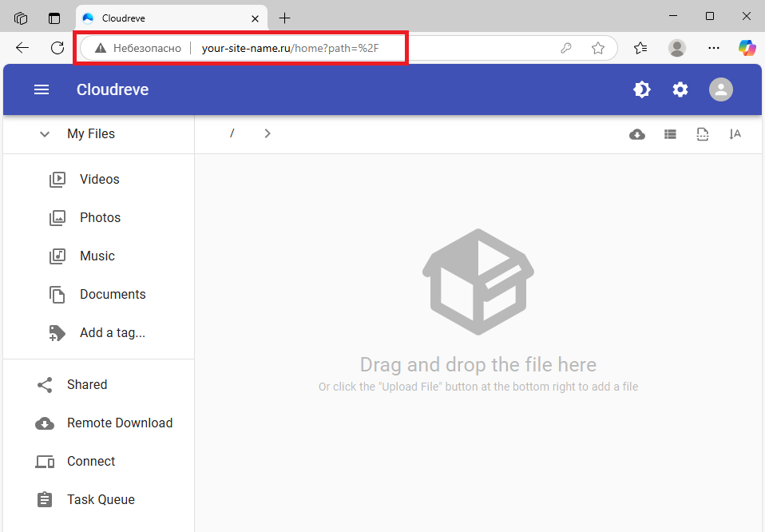Click the root slash in breadcrumb
This screenshot has height=532, width=765.
(232, 133)
